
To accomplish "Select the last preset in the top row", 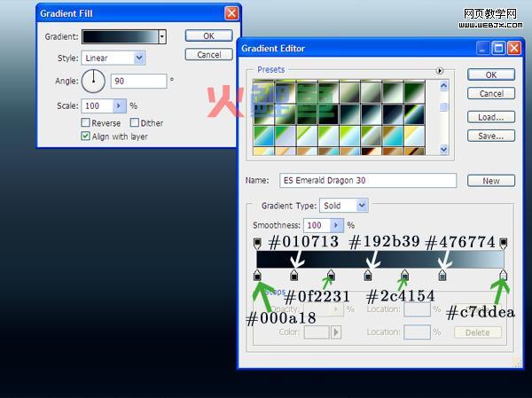I will (414, 92).
